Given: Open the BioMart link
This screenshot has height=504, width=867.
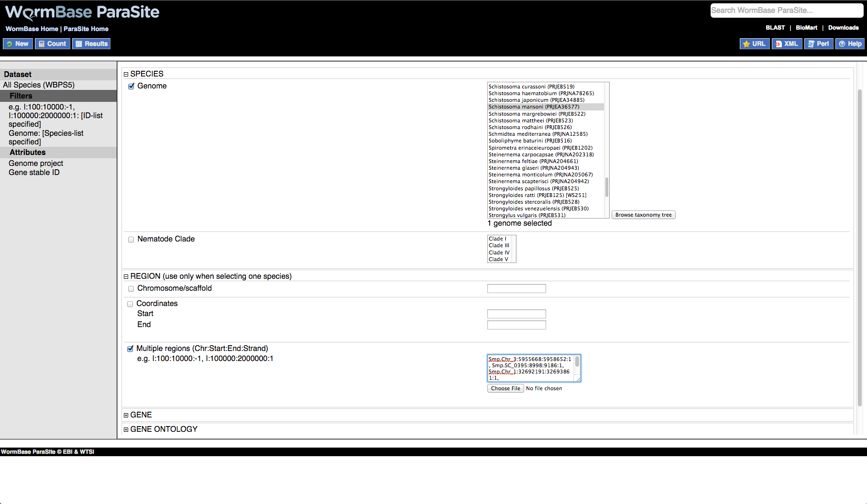Looking at the screenshot, I should point(806,28).
